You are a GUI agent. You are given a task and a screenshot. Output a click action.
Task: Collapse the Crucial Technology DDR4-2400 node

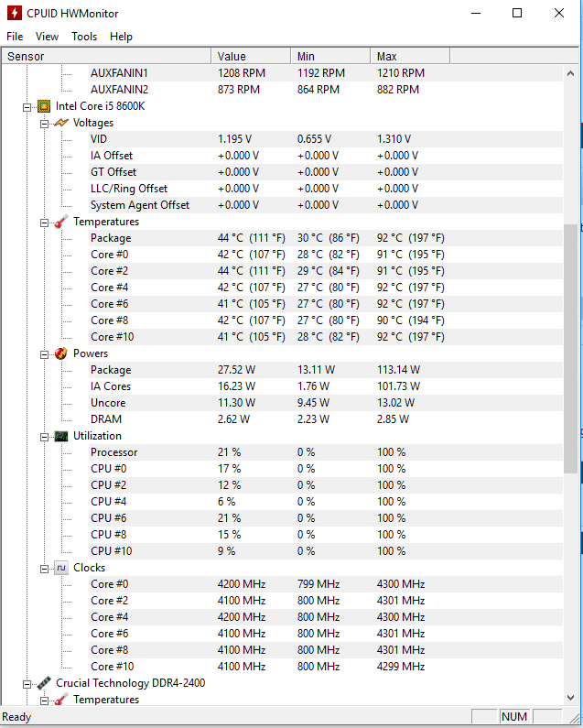[27, 684]
